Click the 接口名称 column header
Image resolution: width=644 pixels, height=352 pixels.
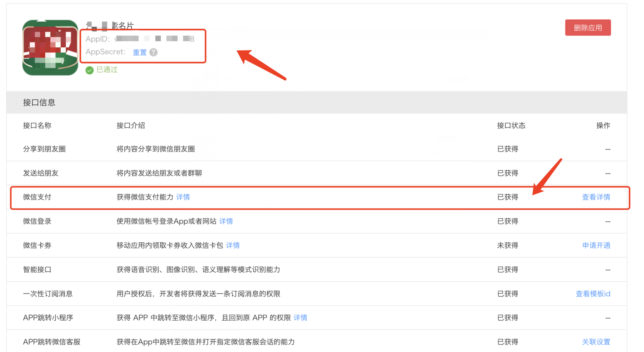tap(37, 126)
